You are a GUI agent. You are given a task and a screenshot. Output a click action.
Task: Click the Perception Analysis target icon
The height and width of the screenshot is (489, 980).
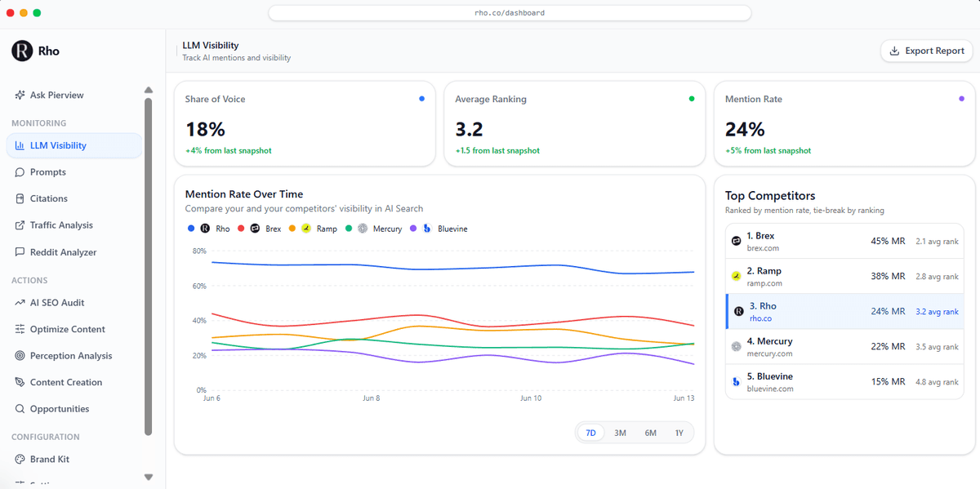(20, 356)
